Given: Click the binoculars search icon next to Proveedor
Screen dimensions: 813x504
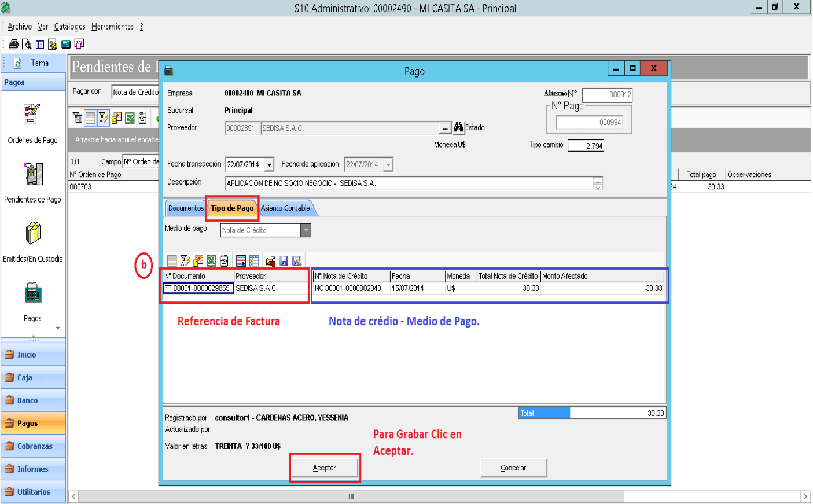Looking at the screenshot, I should (459, 127).
